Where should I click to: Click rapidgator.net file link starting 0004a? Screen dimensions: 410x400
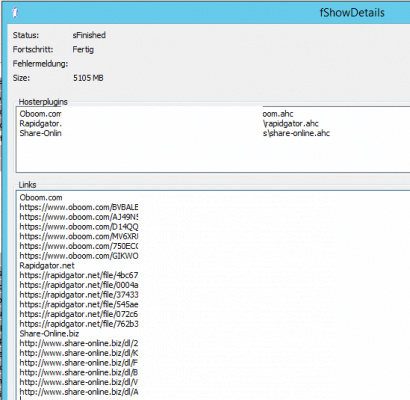pyautogui.click(x=79, y=285)
